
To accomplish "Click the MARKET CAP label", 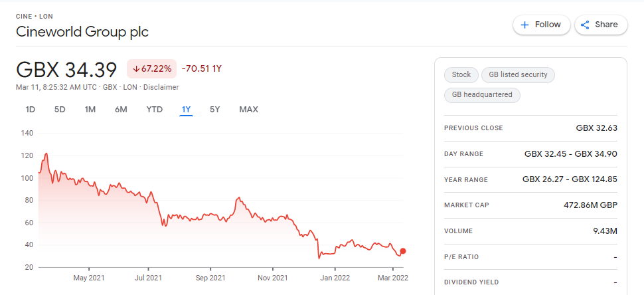I will point(467,205).
